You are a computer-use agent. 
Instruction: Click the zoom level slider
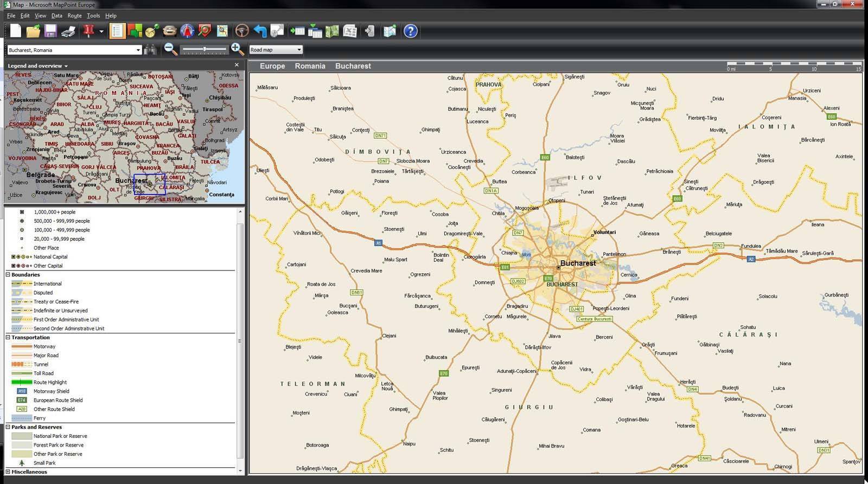204,49
